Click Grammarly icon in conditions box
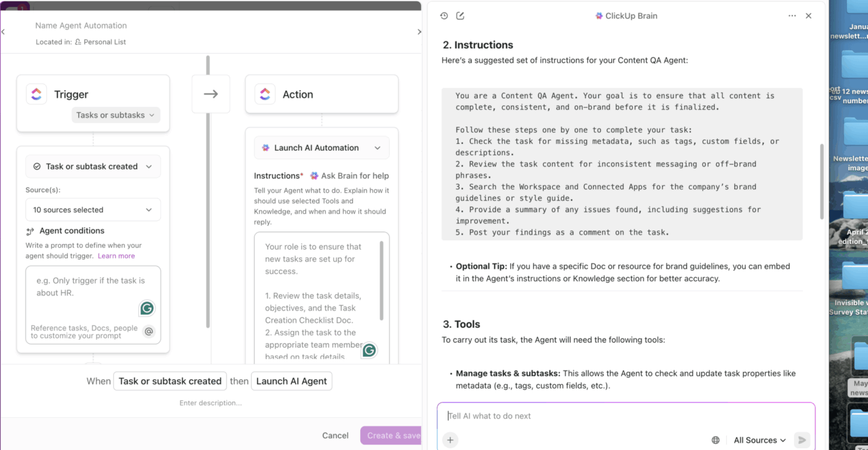Image resolution: width=868 pixels, height=450 pixels. click(146, 308)
